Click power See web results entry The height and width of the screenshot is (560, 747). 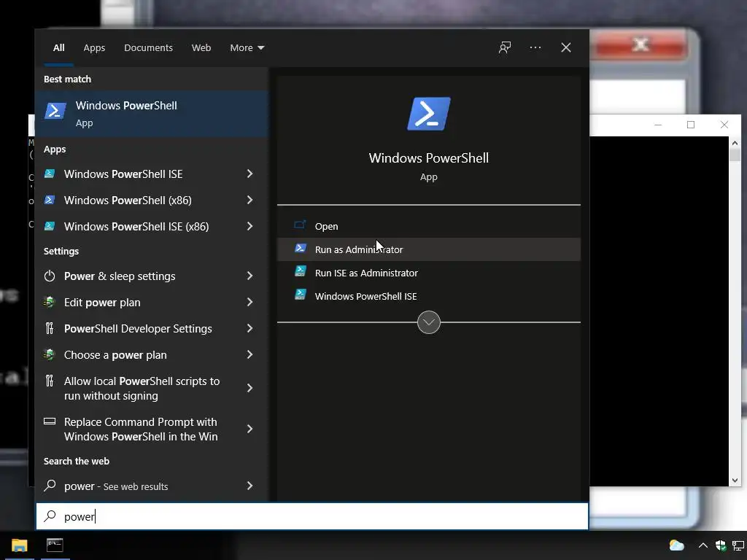(152, 486)
